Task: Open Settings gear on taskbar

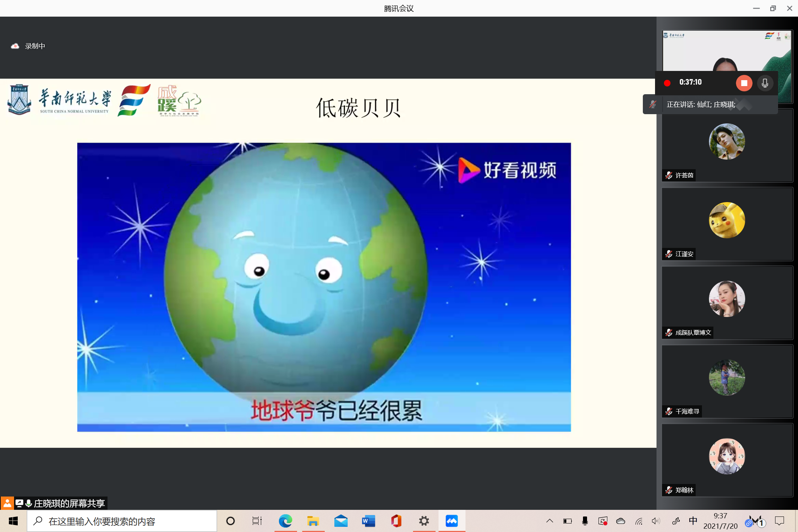Action: [424, 521]
